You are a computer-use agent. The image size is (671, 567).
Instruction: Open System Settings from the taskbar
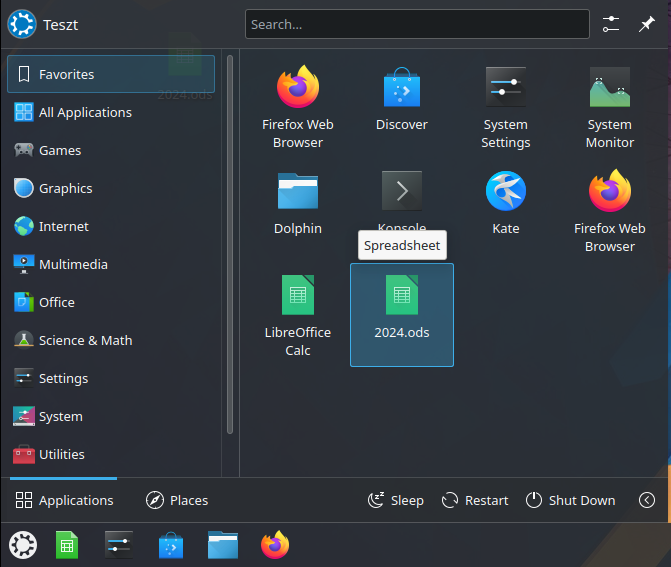coord(119,545)
